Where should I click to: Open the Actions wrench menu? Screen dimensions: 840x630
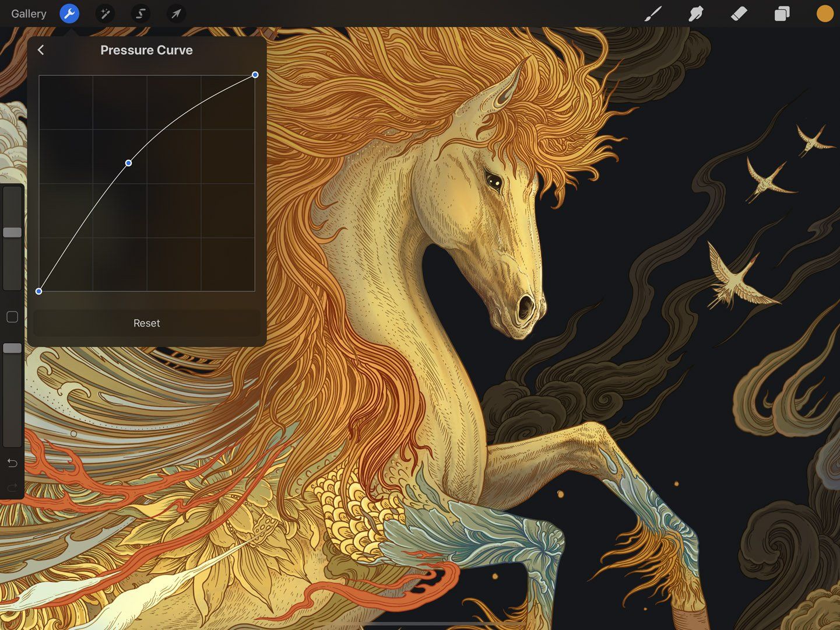(69, 13)
